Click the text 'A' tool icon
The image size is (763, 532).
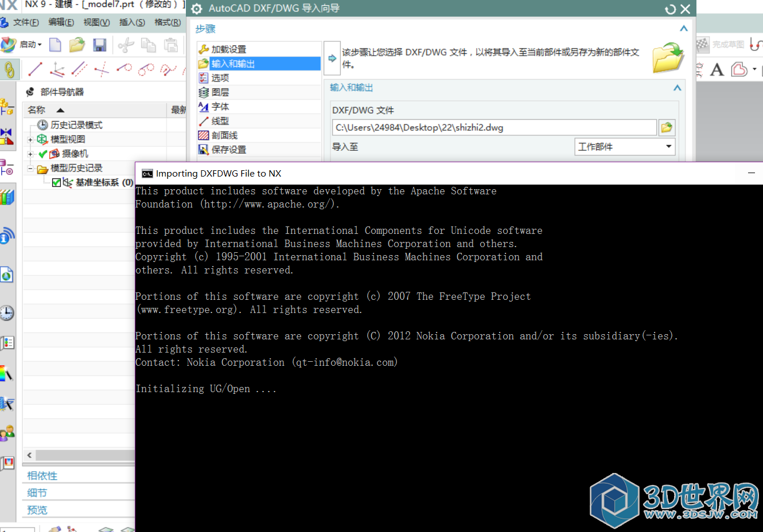pos(717,70)
